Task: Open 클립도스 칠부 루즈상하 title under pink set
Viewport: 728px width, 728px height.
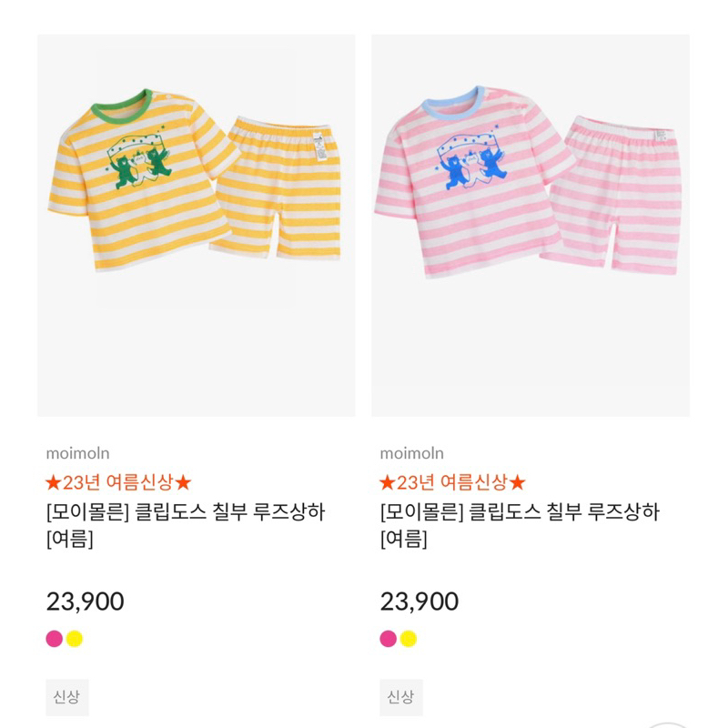Action: [519, 512]
